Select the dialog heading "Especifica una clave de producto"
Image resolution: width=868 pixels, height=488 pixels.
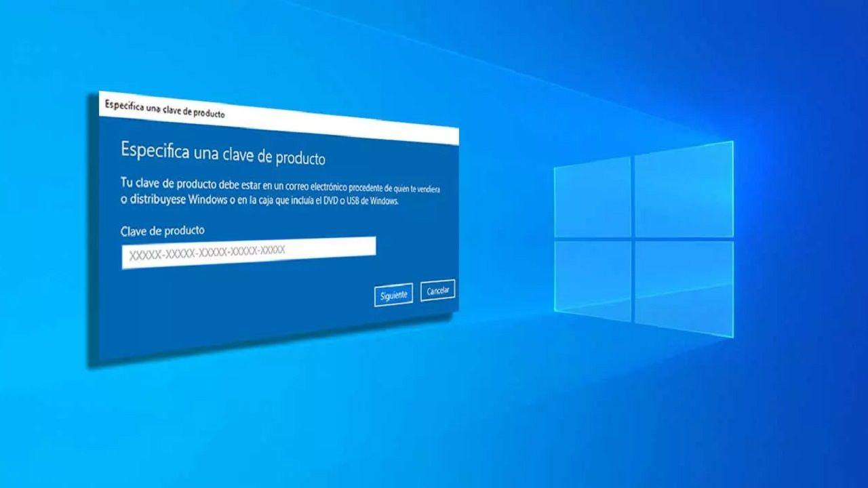point(223,153)
